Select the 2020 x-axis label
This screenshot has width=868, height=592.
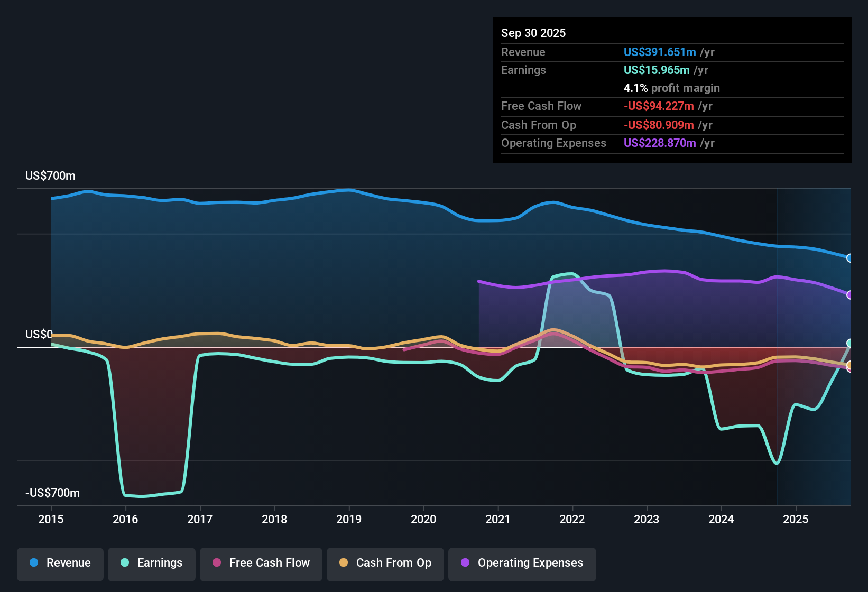[423, 520]
